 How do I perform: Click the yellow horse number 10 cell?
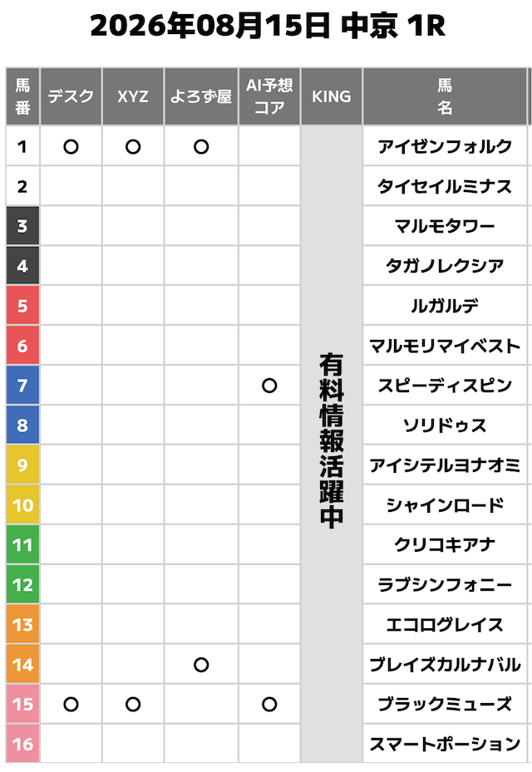tap(22, 505)
